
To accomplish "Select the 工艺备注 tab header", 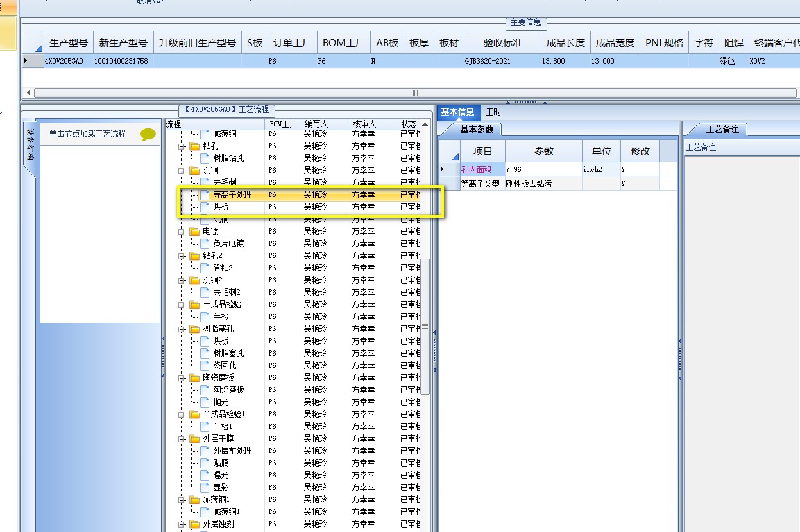I will (x=722, y=129).
